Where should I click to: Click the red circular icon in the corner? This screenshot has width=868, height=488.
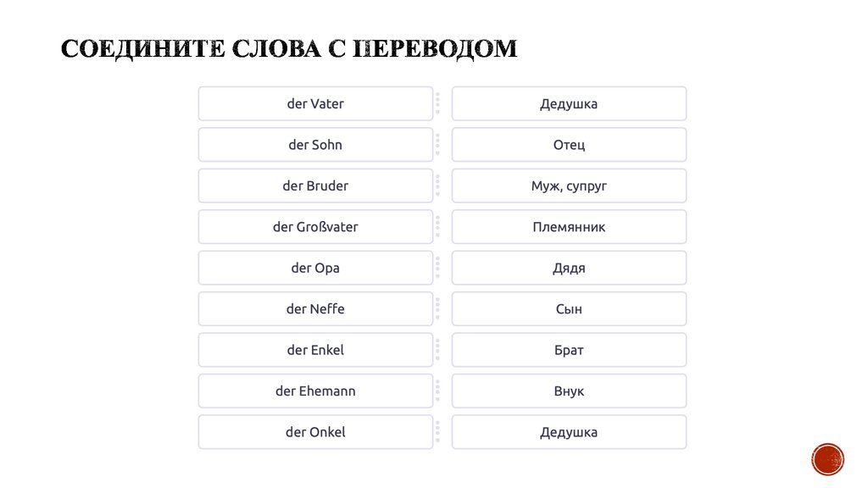pos(827,459)
